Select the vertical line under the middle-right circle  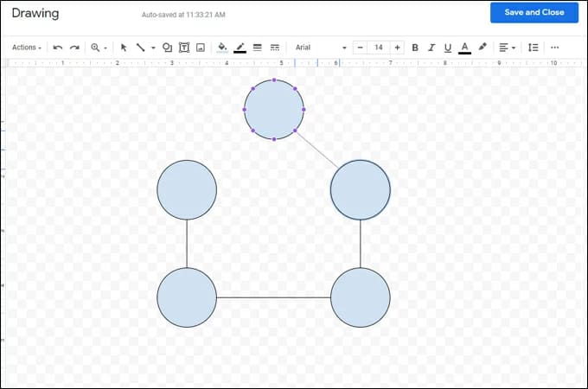click(361, 244)
